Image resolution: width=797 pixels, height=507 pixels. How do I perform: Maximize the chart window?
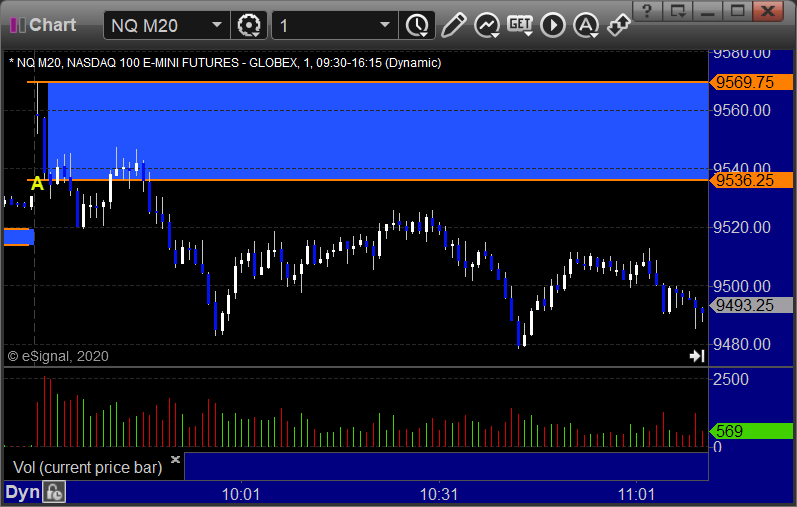coord(738,11)
